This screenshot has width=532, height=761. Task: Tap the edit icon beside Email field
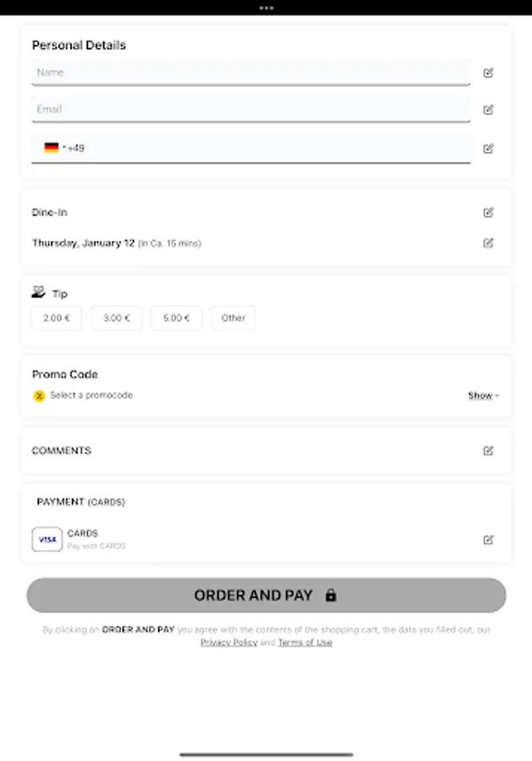(x=488, y=110)
